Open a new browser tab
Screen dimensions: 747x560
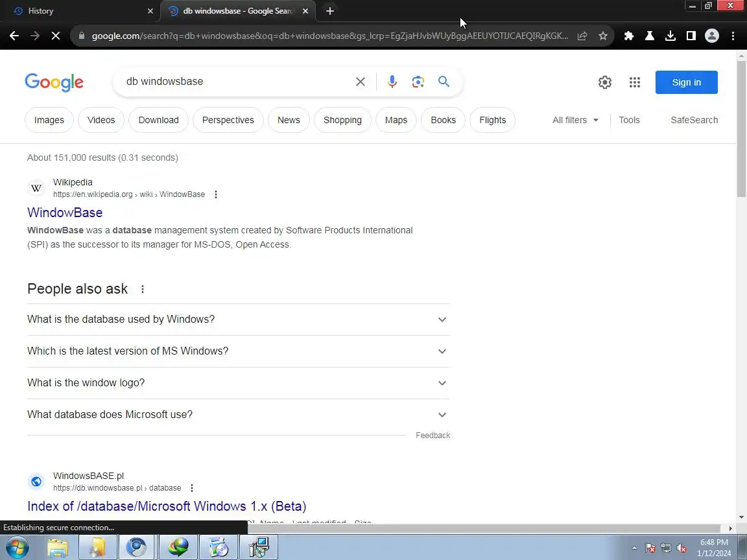tap(329, 10)
